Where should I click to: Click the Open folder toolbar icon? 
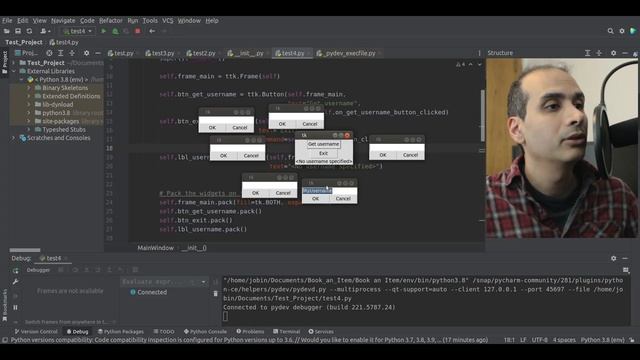[x=7, y=31]
